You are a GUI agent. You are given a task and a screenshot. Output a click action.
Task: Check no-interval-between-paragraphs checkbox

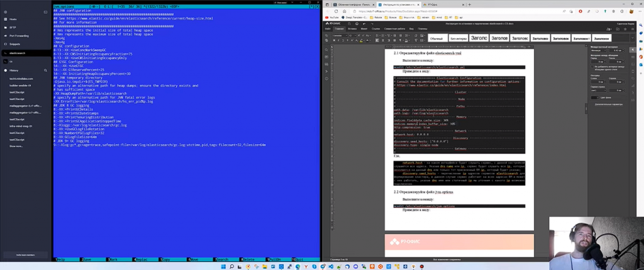(x=592, y=67)
